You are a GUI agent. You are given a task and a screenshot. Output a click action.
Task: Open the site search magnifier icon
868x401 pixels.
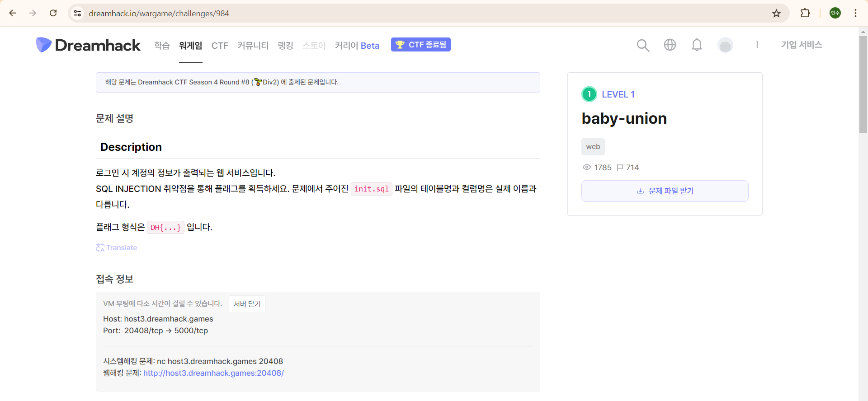643,45
